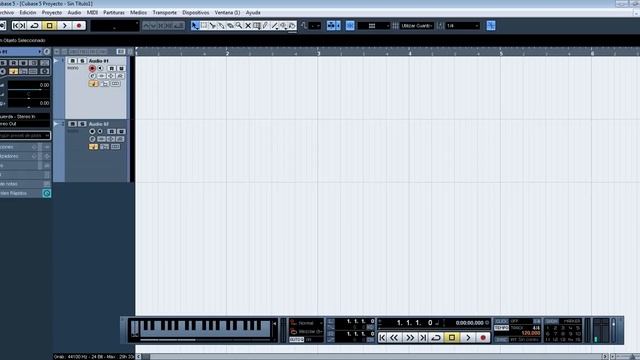Click top toolbar Stop button
The height and width of the screenshot is (360, 640).
pyautogui.click(x=49, y=26)
